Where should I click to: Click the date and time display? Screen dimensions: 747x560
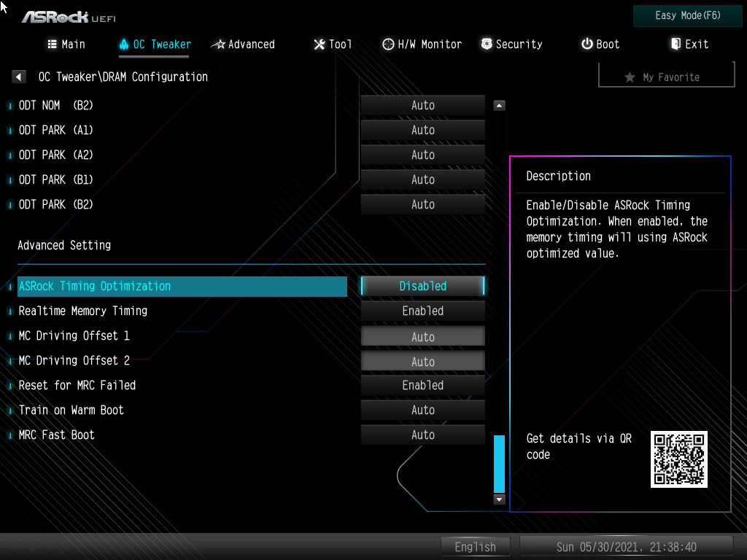[626, 547]
